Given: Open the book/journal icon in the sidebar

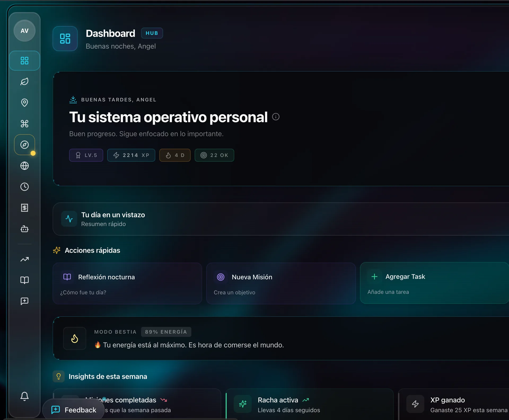Looking at the screenshot, I should pyautogui.click(x=24, y=280).
